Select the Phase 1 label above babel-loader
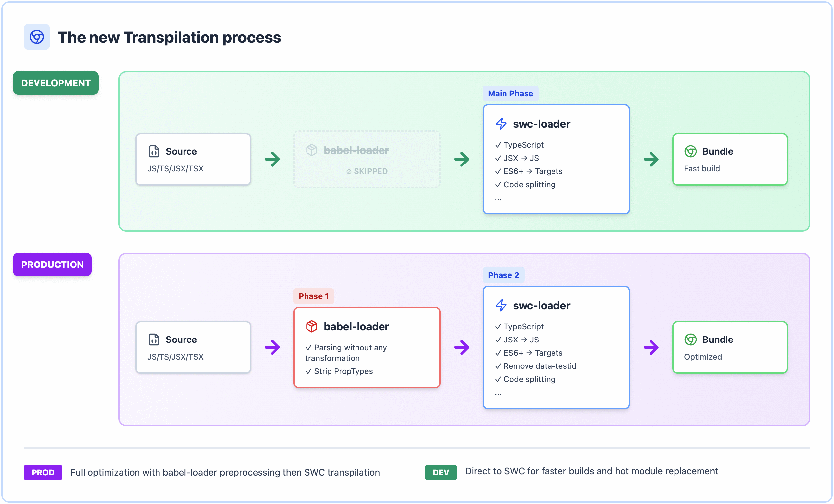 tap(313, 296)
